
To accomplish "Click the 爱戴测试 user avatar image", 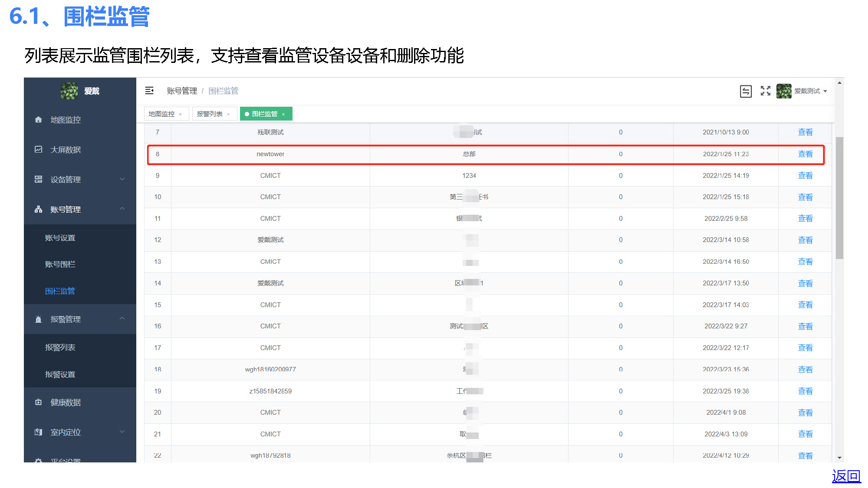I will pyautogui.click(x=784, y=91).
